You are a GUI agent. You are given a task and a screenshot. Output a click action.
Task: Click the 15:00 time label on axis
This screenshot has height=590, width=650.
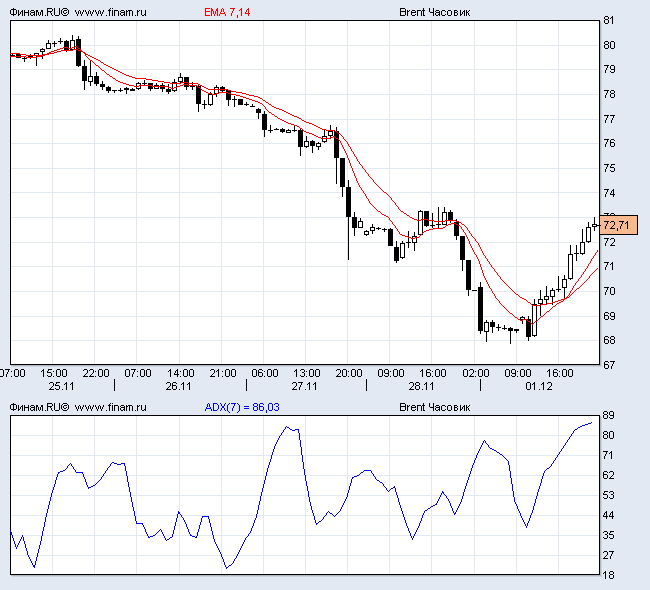click(x=54, y=373)
